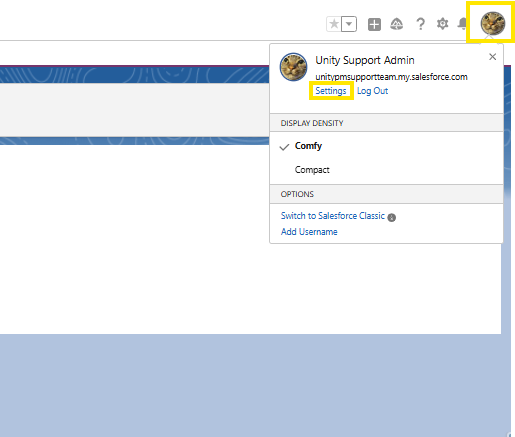Click the Display Density section header
The image size is (515, 437).
[386, 123]
